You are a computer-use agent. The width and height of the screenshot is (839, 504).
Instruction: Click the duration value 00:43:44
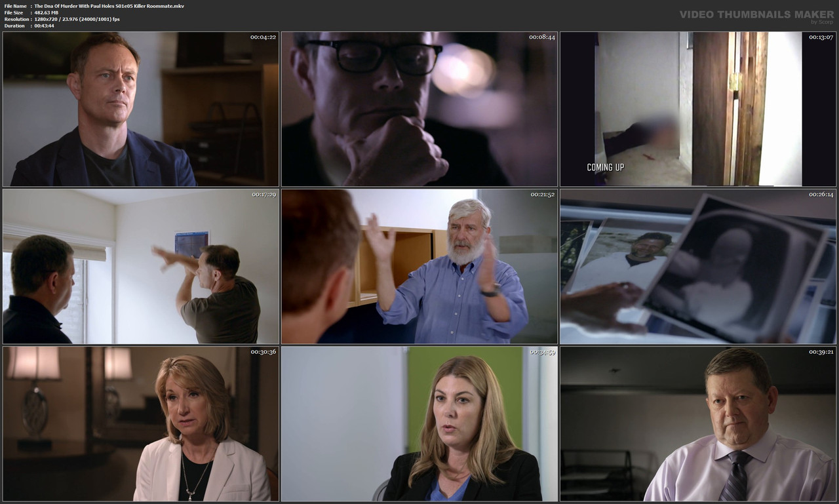coord(44,26)
